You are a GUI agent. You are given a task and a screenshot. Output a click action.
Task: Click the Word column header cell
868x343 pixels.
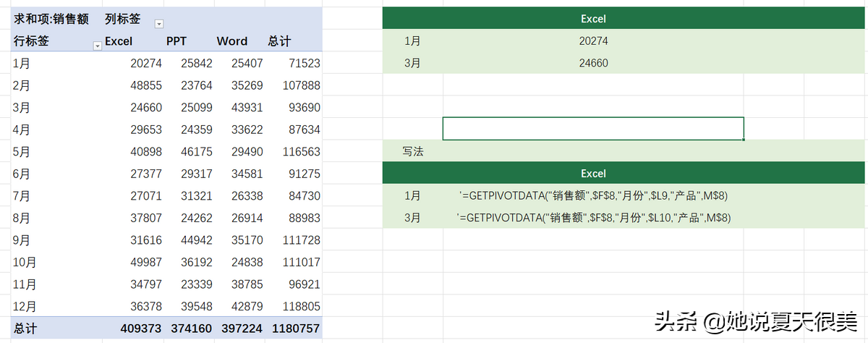(x=232, y=41)
